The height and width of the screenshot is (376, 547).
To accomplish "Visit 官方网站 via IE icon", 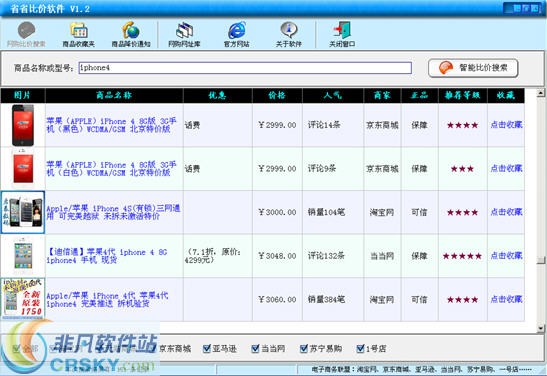I will [x=237, y=34].
